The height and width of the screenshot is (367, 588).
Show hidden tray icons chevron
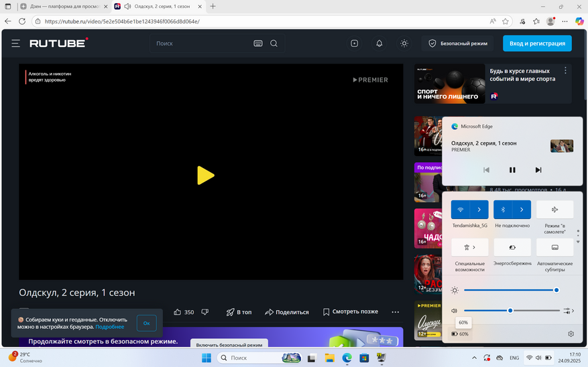[474, 358]
